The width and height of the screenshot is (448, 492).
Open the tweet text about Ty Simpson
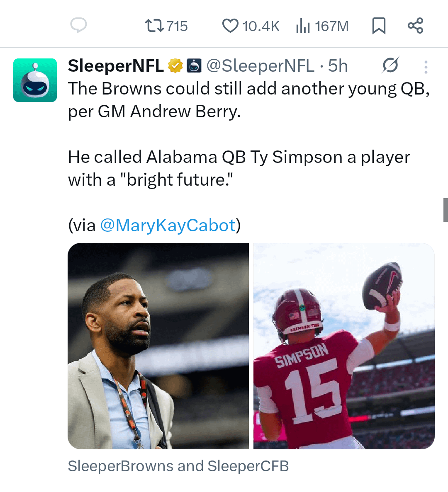239,168
